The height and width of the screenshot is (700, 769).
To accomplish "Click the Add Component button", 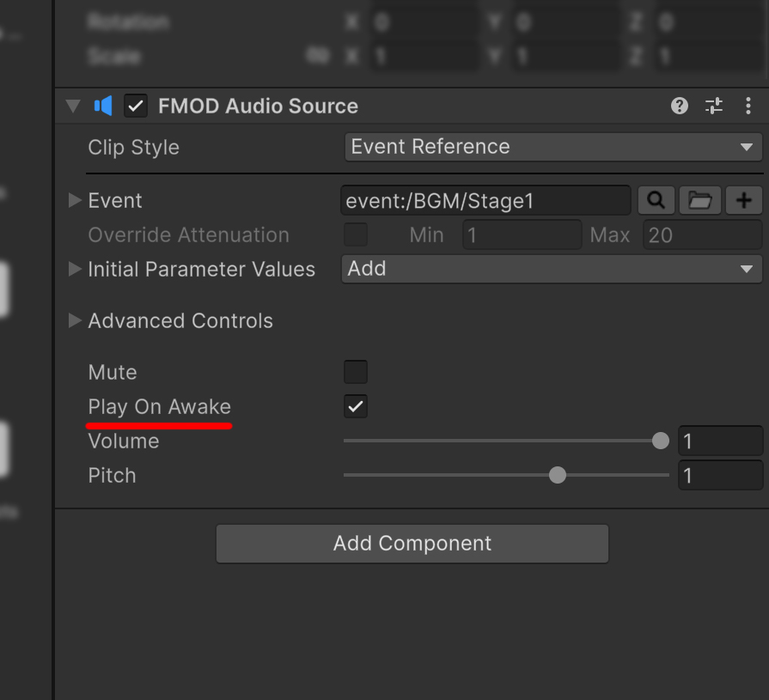I will pyautogui.click(x=412, y=544).
